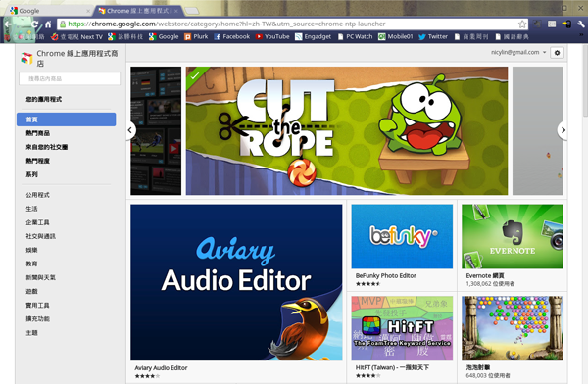Open the YouTube bookmark
Screen dimensions: 588x384
(x=272, y=37)
